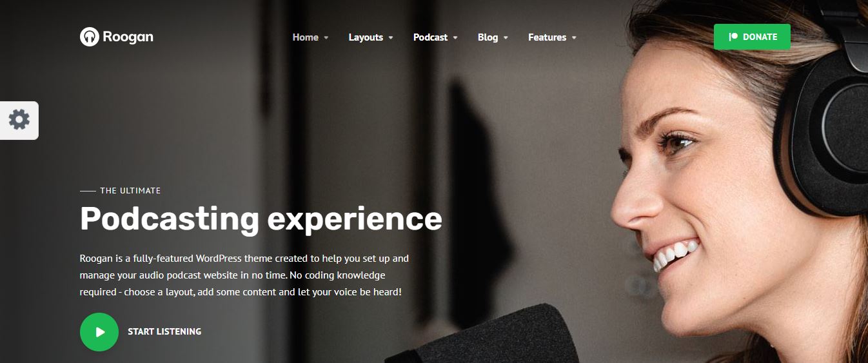The width and height of the screenshot is (868, 363).
Task: Open the Podcast menu item
Action: (430, 37)
